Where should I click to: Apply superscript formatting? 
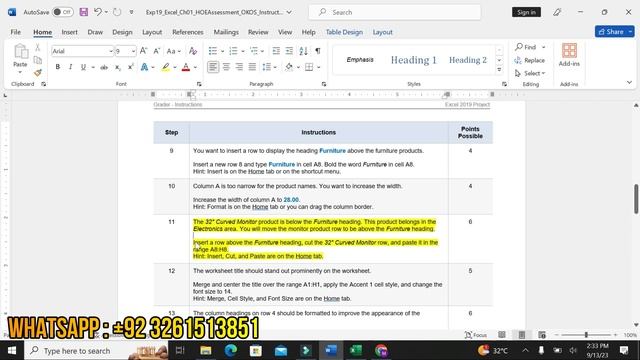[130, 67]
